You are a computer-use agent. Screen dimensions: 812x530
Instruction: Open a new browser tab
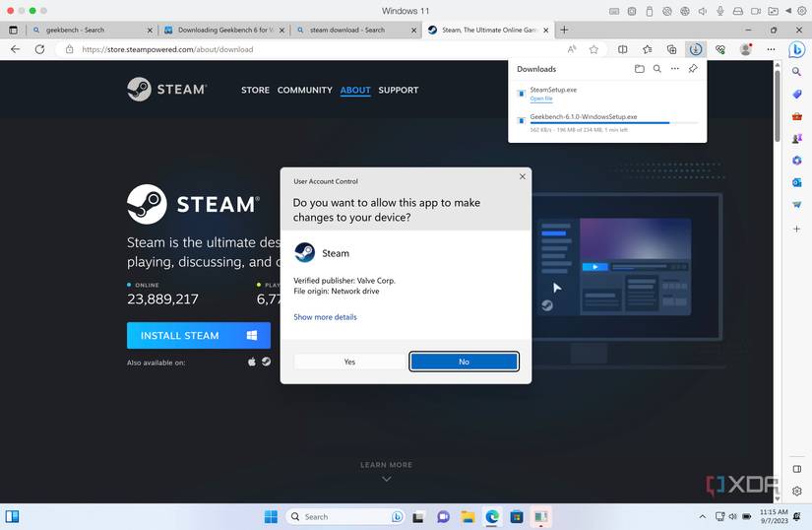(564, 31)
